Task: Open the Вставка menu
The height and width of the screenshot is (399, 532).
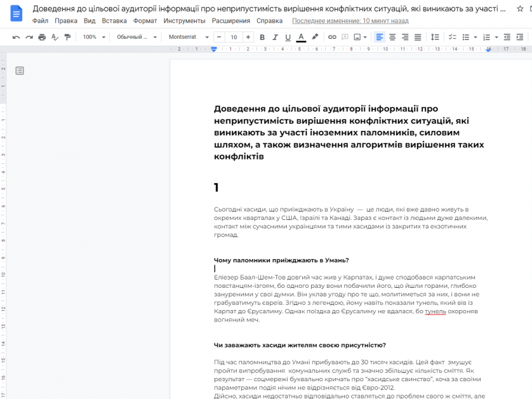Action: tap(114, 21)
